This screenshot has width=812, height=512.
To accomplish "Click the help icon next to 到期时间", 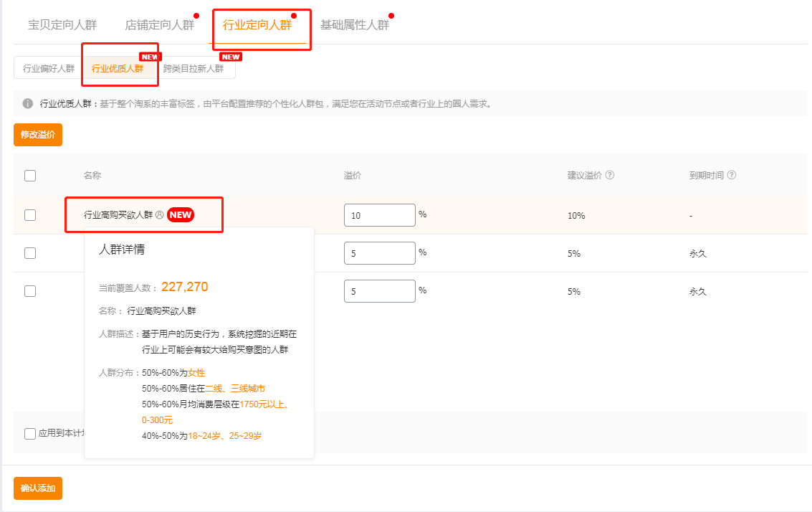I will (732, 176).
